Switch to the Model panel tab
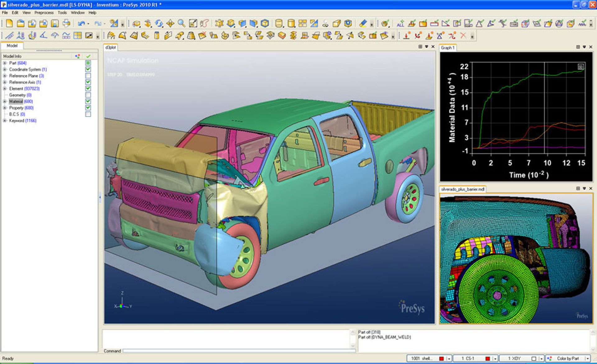597x364 pixels. point(12,46)
